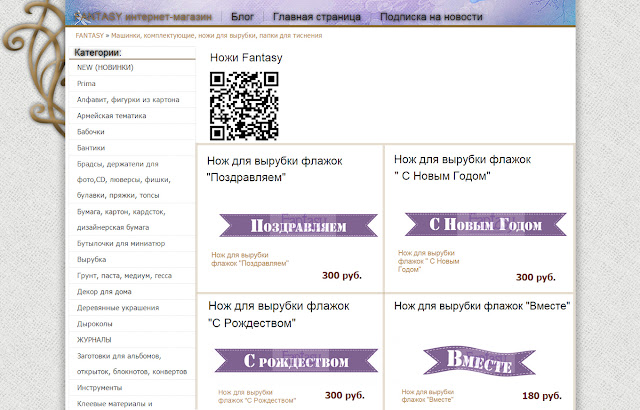Open the Брадсы, держатели для фото category
The height and width of the screenshot is (410, 640).
124,180
